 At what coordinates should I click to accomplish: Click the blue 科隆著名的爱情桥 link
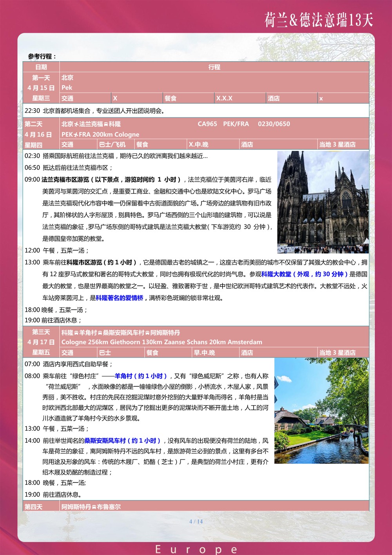click(120, 298)
